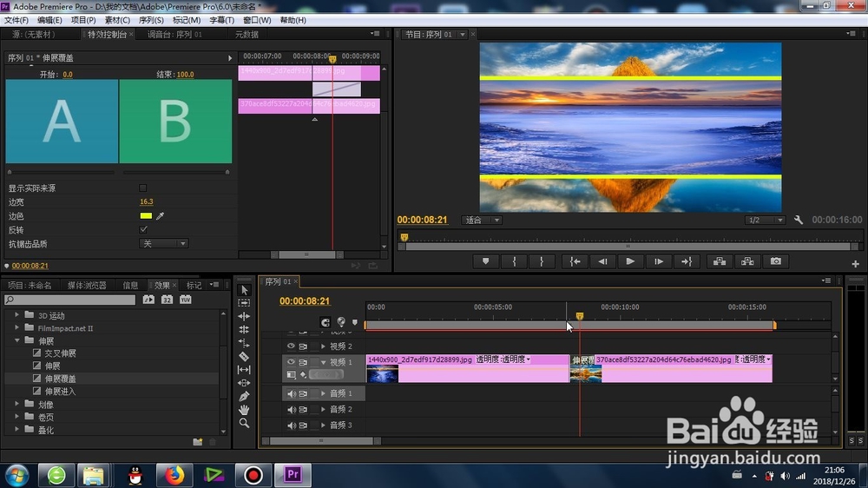Screen dimensions: 868x488
Task: Select the Razor tool in tools panel
Action: point(244,356)
